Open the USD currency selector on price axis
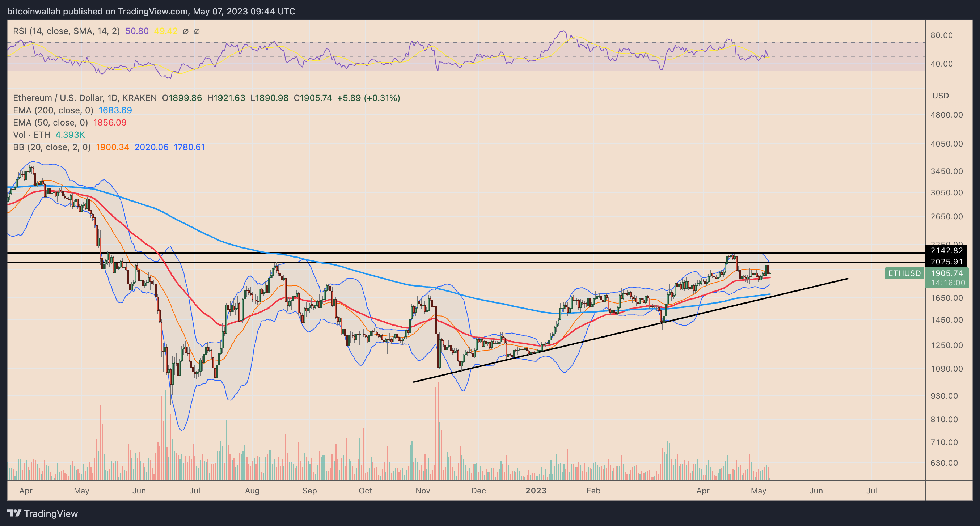Image resolution: width=980 pixels, height=526 pixels. (940, 96)
